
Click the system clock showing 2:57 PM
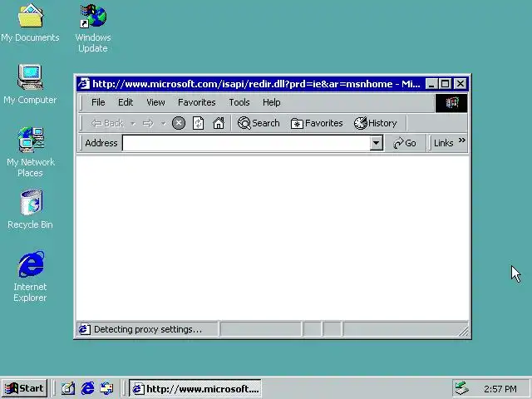click(500, 389)
